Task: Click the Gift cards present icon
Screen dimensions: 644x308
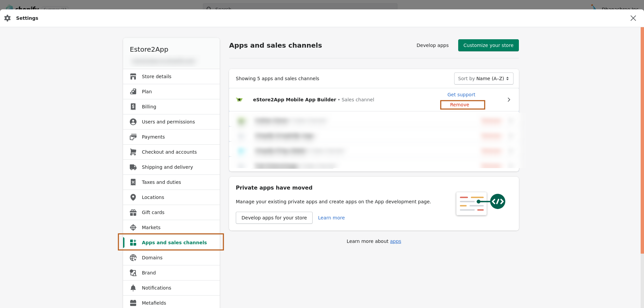Action: (x=133, y=212)
